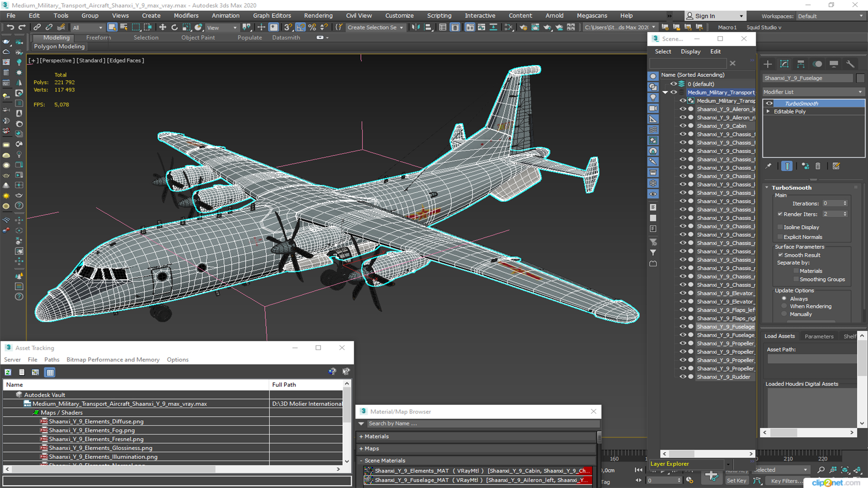Collapse the Medium_Military_Transport layer tree

point(665,93)
